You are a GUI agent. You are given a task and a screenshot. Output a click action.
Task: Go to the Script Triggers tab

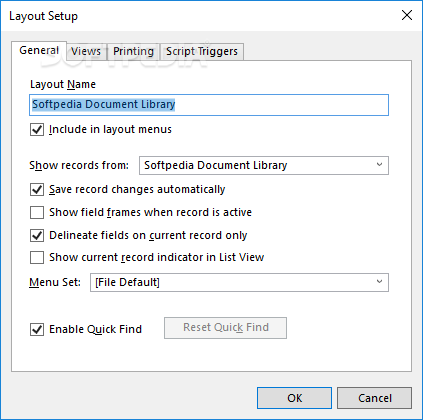click(x=202, y=51)
